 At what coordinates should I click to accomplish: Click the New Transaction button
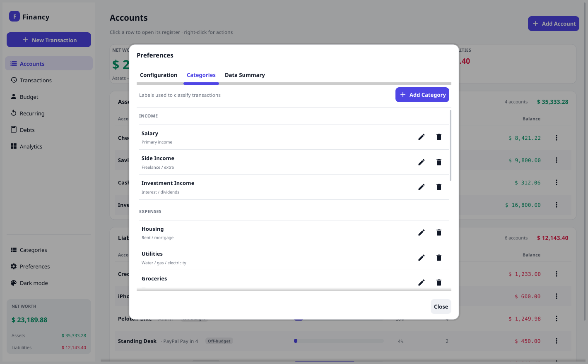(x=49, y=40)
